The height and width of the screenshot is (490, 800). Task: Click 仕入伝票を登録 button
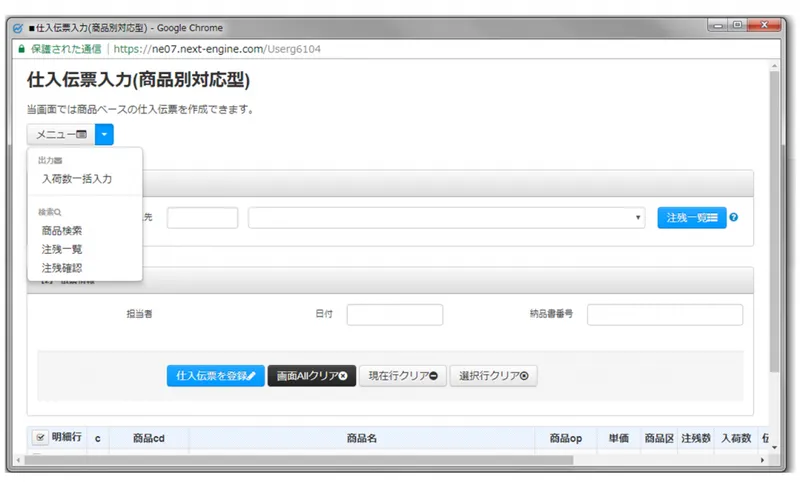pos(215,376)
